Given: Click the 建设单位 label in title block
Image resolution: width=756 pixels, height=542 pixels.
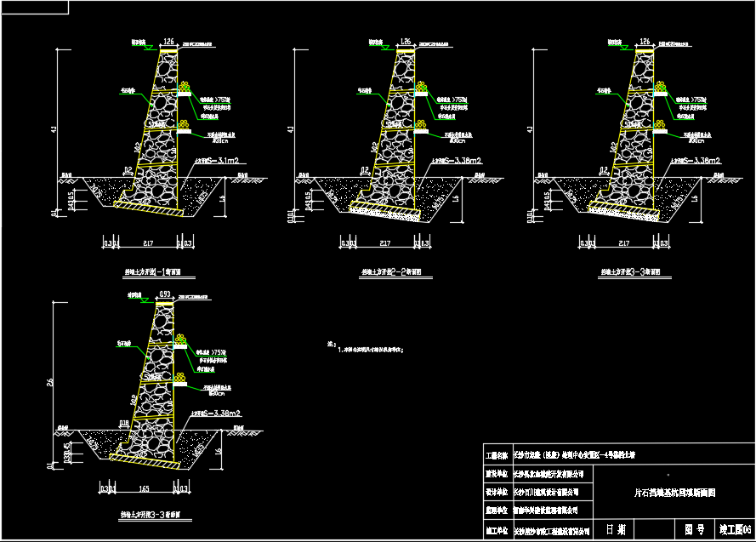Looking at the screenshot, I should click(x=497, y=474).
